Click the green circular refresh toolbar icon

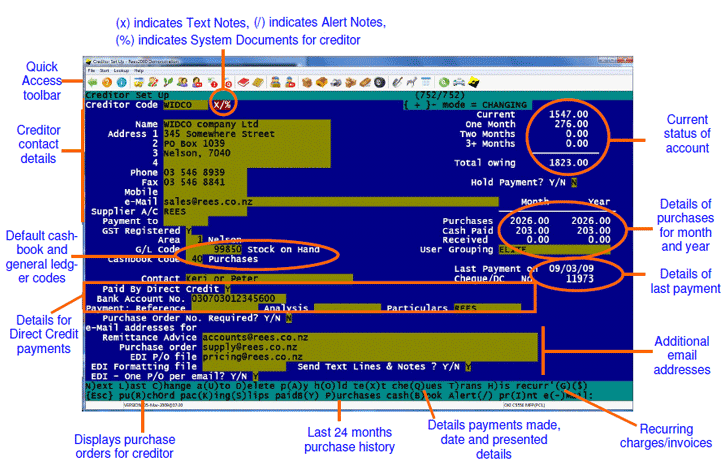(x=443, y=83)
